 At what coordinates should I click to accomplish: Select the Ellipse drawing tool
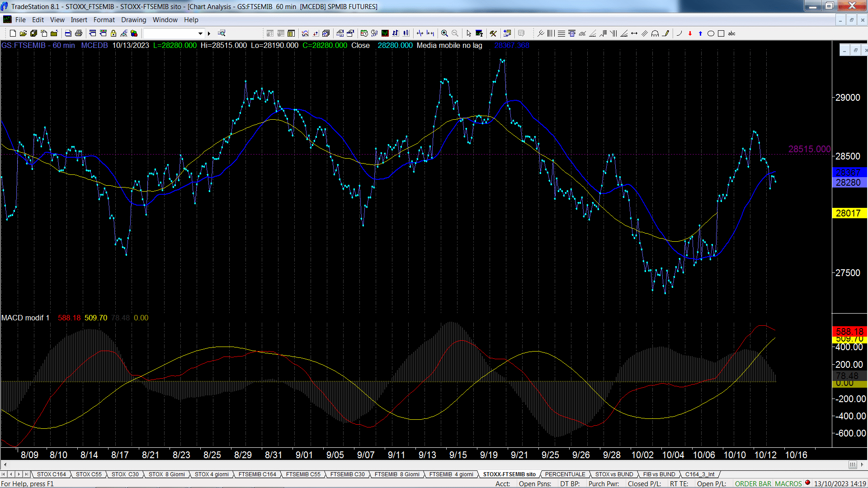711,33
